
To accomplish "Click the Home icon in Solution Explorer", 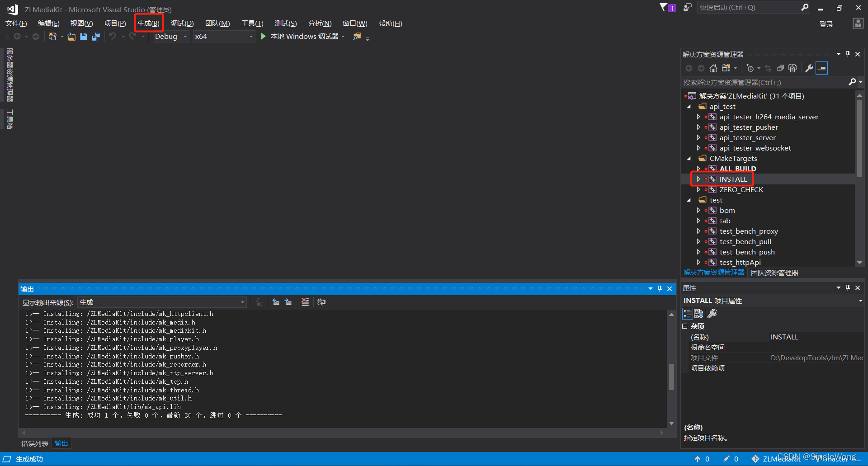I will (713, 68).
